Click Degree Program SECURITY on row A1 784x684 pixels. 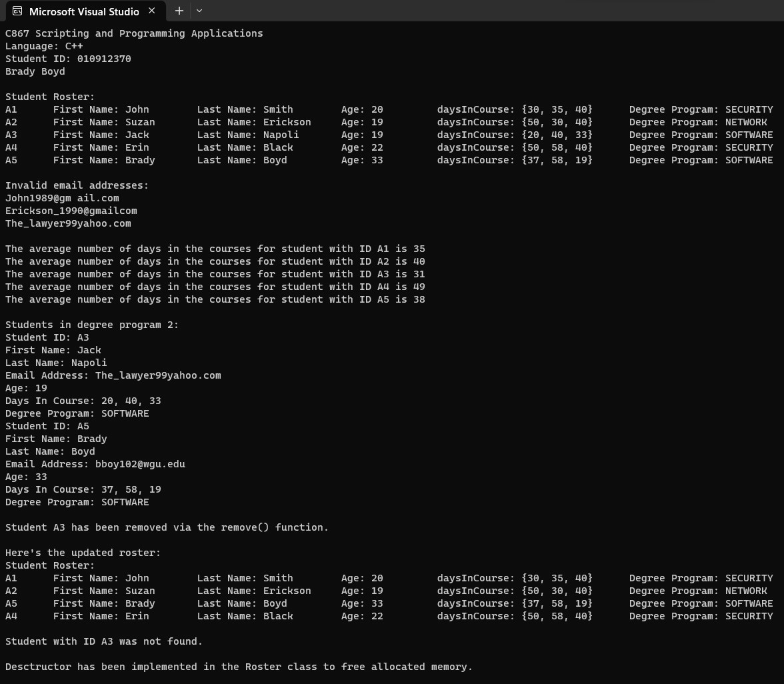coord(701,109)
